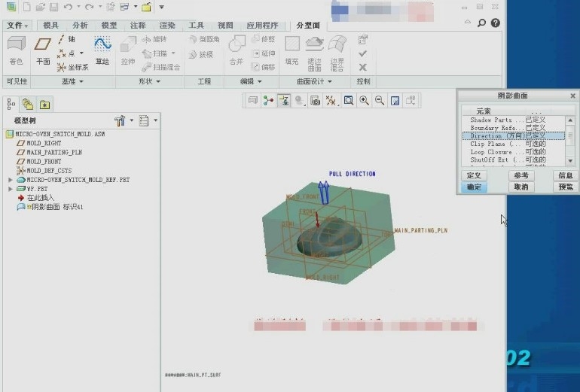Confirm with the checkmark control icon
This screenshot has height=392, width=580.
click(363, 53)
